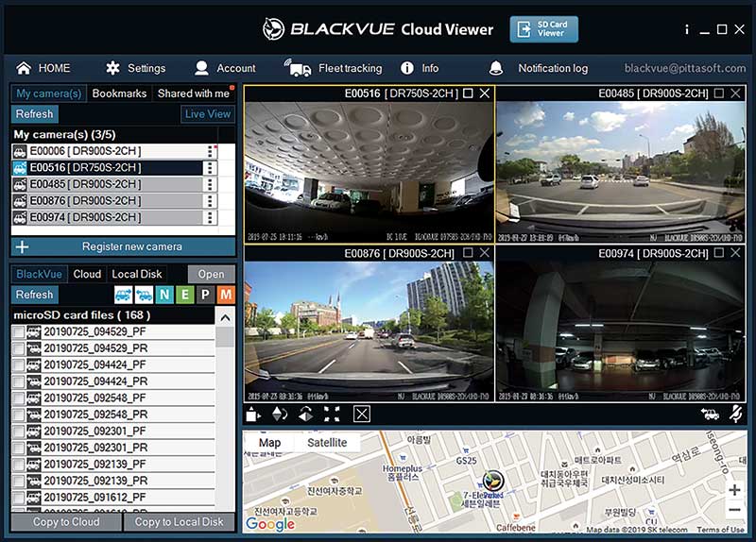
Task: Zoom in on the map
Action: tap(734, 490)
